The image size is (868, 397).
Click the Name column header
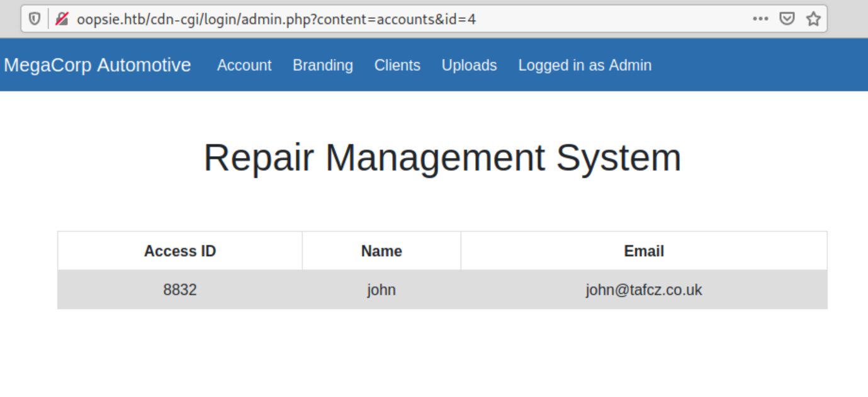(381, 251)
